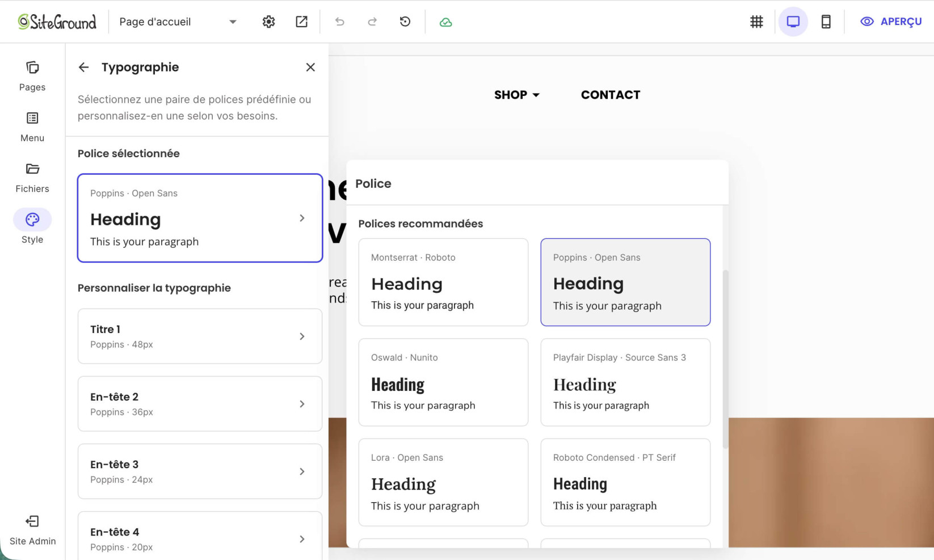Image resolution: width=934 pixels, height=560 pixels.
Task: Go to Site Admin
Action: coord(32,530)
